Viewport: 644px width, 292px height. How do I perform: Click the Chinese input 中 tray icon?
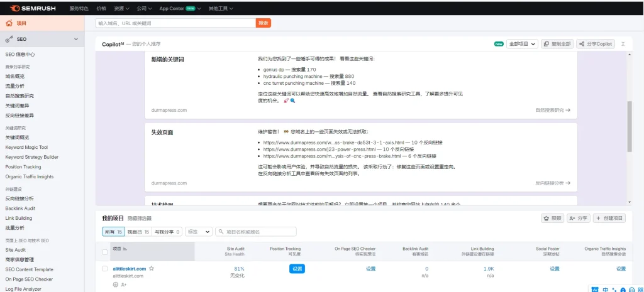coord(606,289)
